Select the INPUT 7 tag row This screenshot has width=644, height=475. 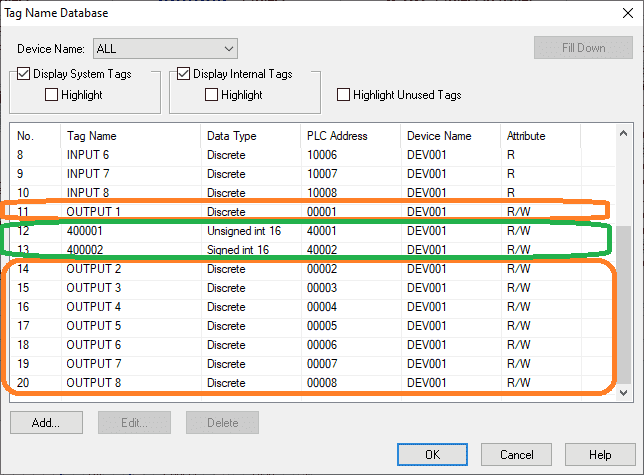click(x=312, y=174)
